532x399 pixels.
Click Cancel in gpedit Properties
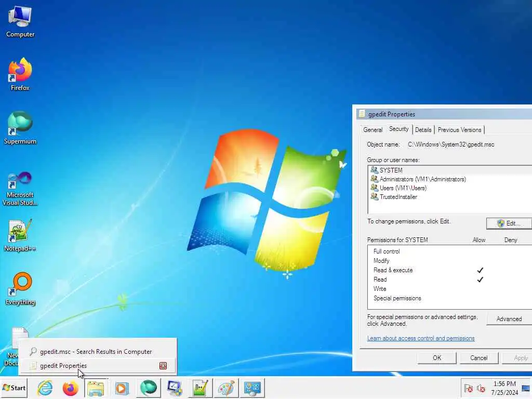(x=478, y=357)
